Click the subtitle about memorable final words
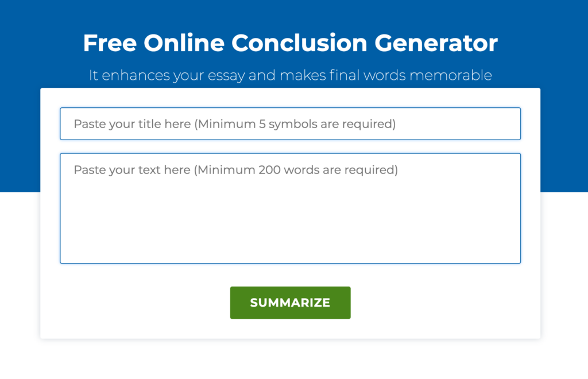 coord(290,75)
